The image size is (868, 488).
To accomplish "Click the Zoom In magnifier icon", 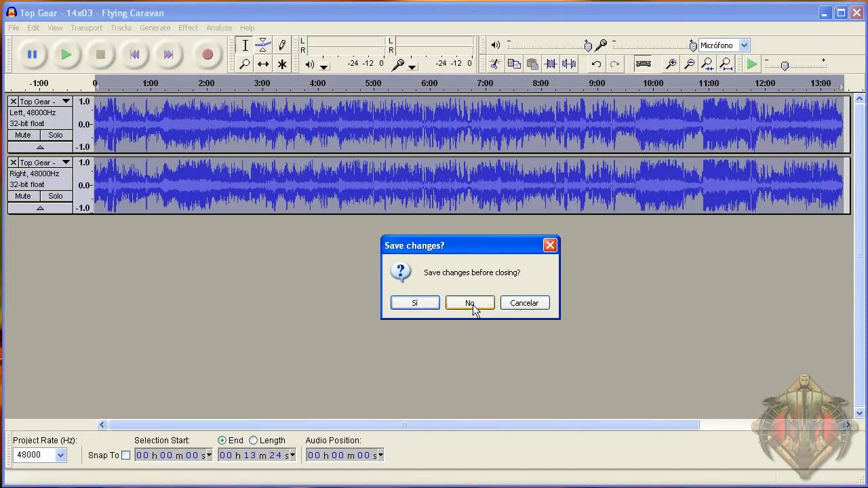I will (671, 64).
